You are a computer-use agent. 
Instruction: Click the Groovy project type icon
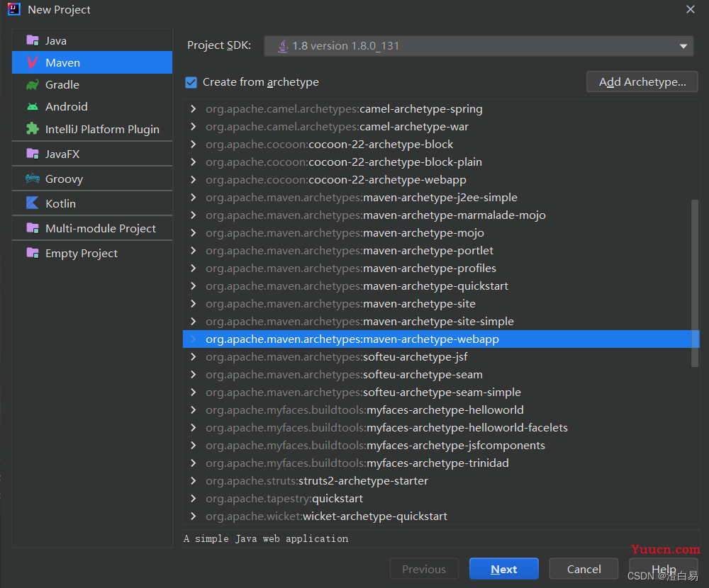pos(32,179)
